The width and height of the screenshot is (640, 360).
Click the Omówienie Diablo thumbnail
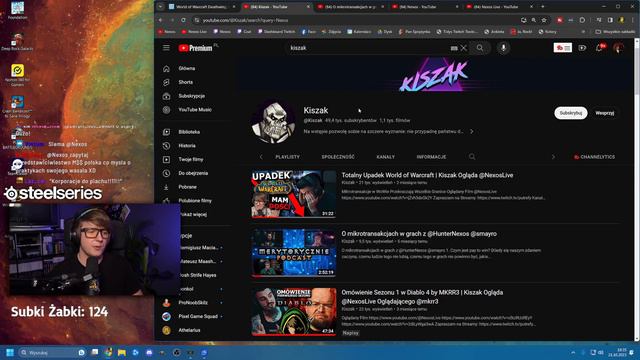pyautogui.click(x=294, y=311)
